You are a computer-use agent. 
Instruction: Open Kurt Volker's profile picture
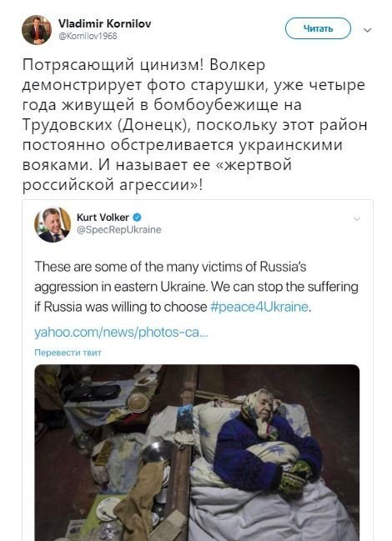(53, 224)
